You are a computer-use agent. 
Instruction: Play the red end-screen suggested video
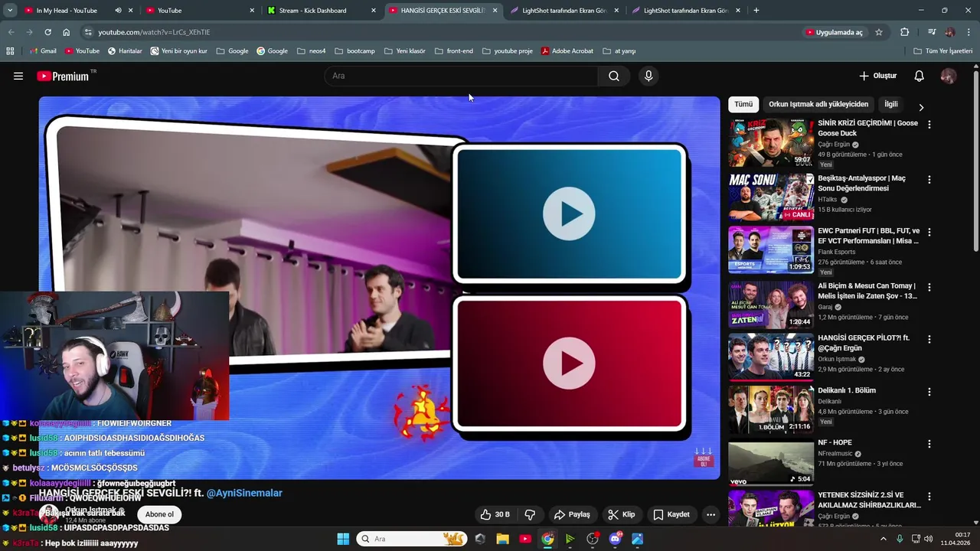pos(569,363)
